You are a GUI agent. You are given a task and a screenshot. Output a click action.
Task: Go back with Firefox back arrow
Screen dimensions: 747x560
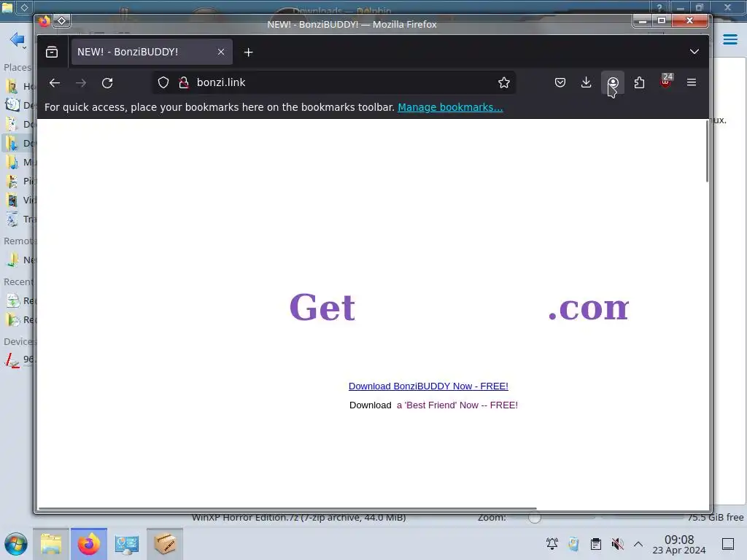55,83
